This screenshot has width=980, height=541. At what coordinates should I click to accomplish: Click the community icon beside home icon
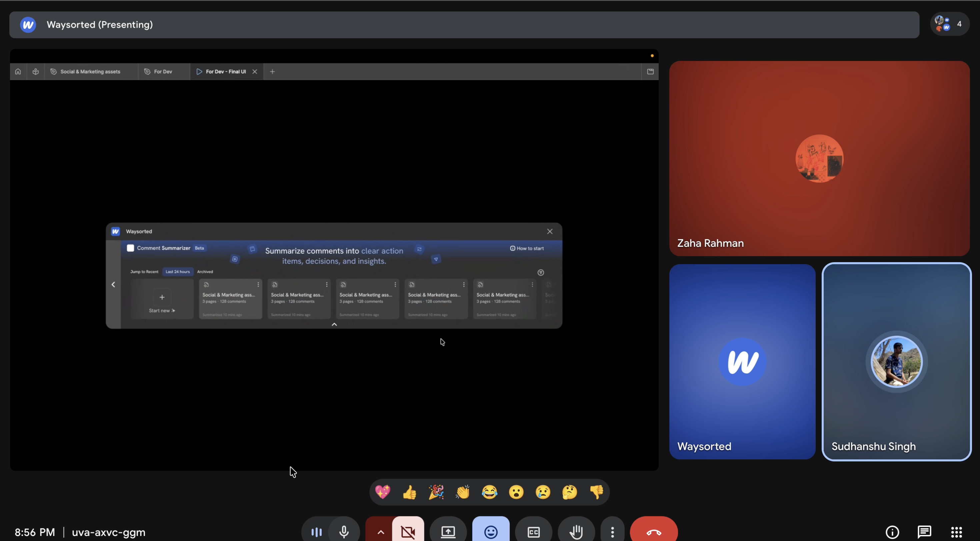(x=35, y=72)
